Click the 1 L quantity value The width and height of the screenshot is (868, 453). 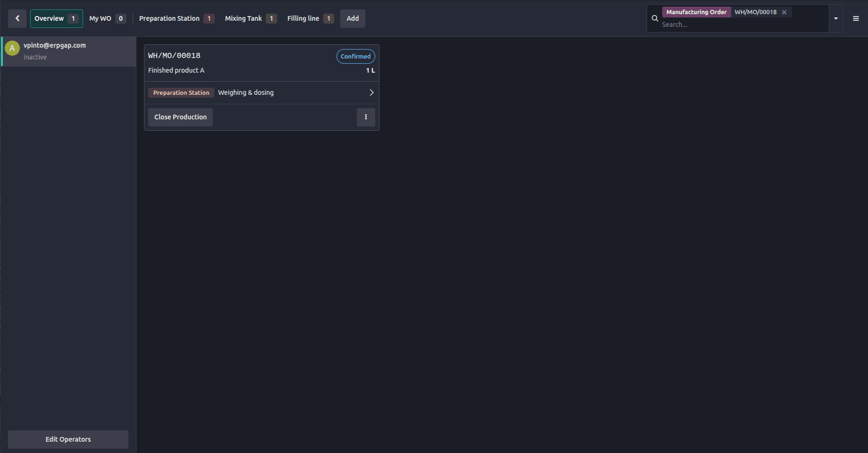(371, 70)
